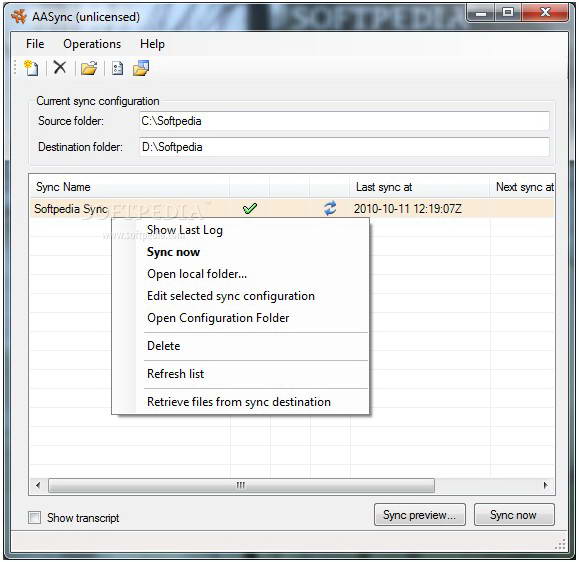579x562 pixels.
Task: Select Open Configuration Folder menu entry
Action: [x=240, y=318]
